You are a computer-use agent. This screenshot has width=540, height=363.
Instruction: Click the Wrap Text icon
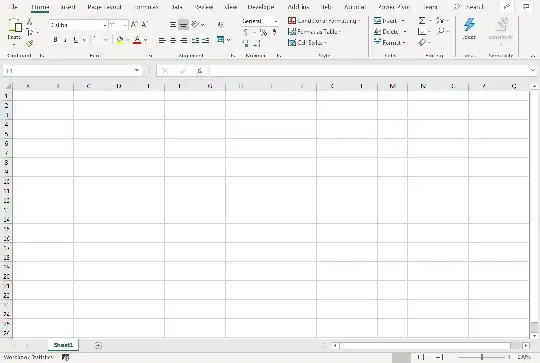click(x=221, y=24)
